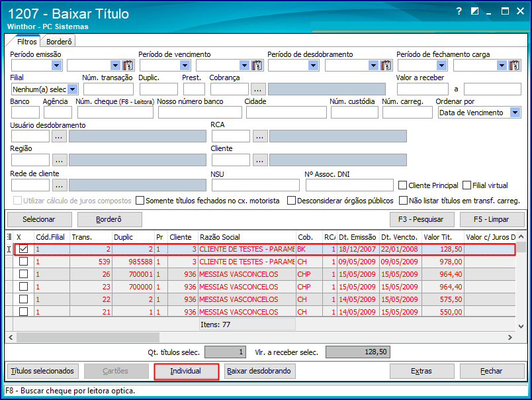Click the window style icon beside help
Screen dimensions: 532x400
474,11
